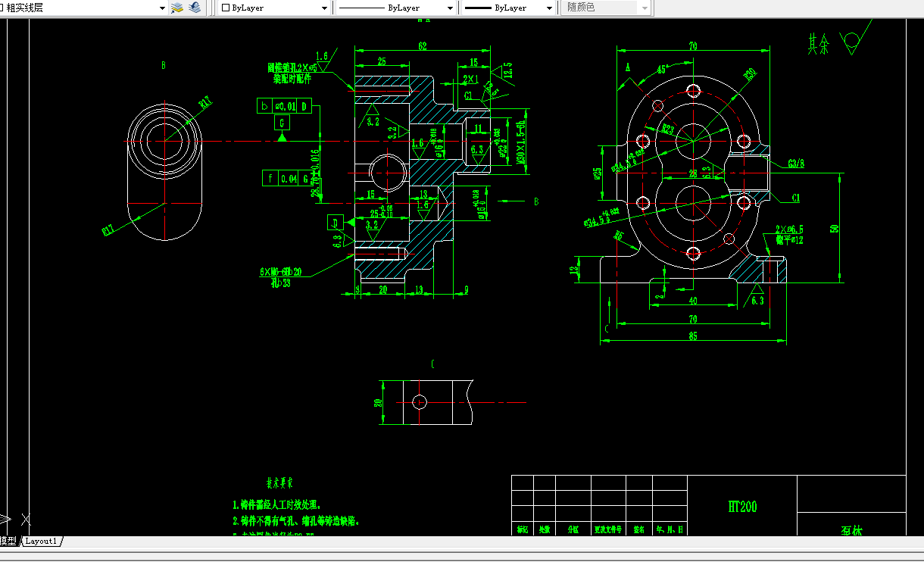
Task: Click the ByLayer color swatch square
Action: [x=225, y=8]
